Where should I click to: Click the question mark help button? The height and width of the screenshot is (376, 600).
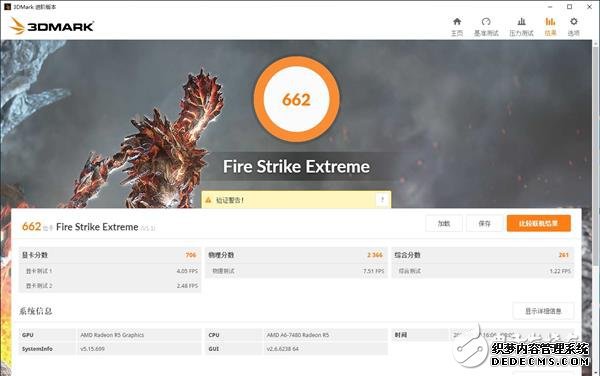[382, 200]
